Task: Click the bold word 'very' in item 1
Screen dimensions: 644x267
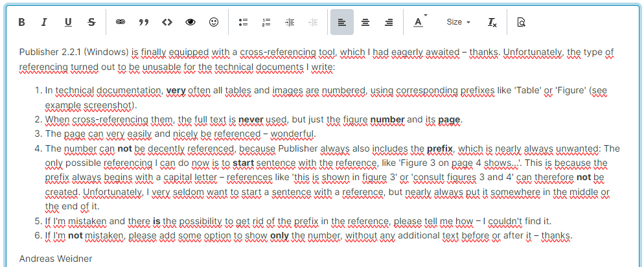Action: (x=176, y=90)
